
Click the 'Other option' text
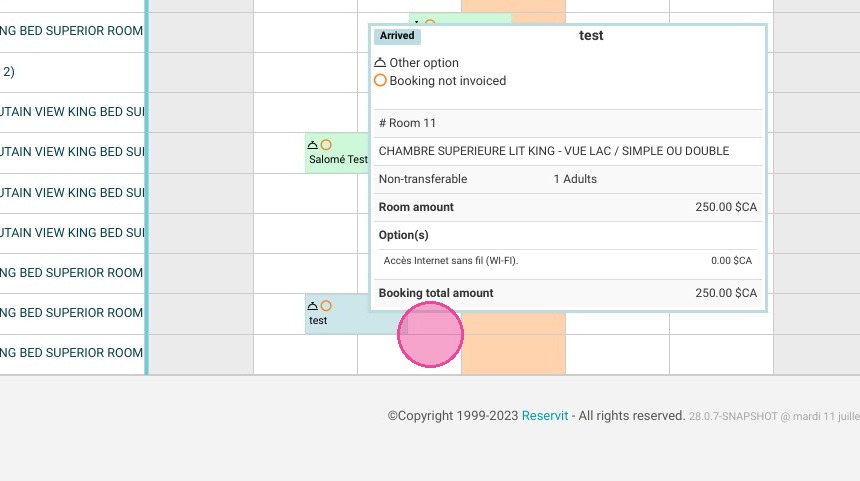424,63
